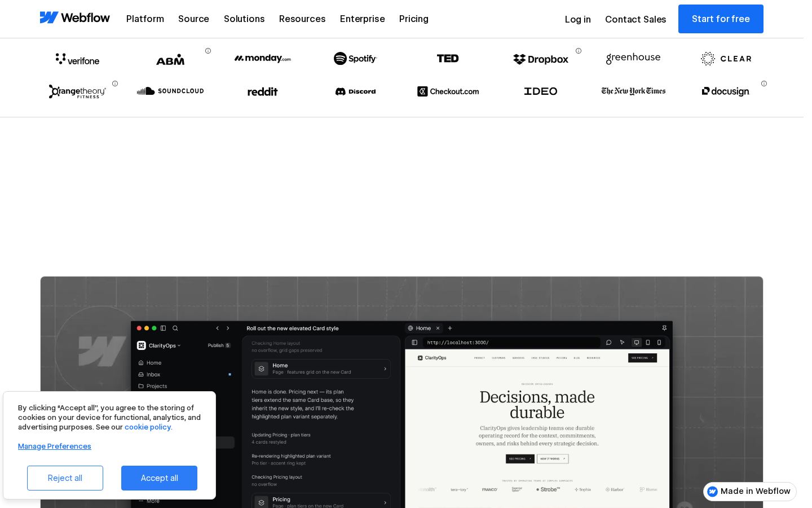Click the info icon beside DocuSign

click(764, 84)
